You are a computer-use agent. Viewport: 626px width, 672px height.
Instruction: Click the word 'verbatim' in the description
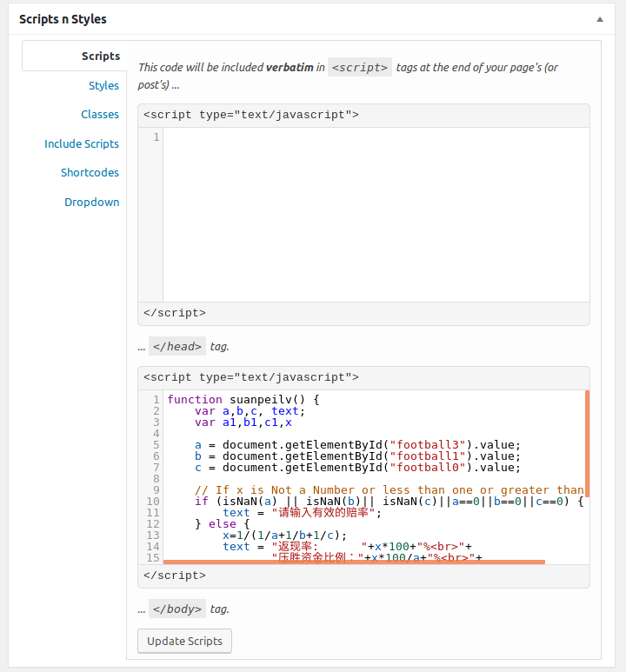[x=290, y=67]
